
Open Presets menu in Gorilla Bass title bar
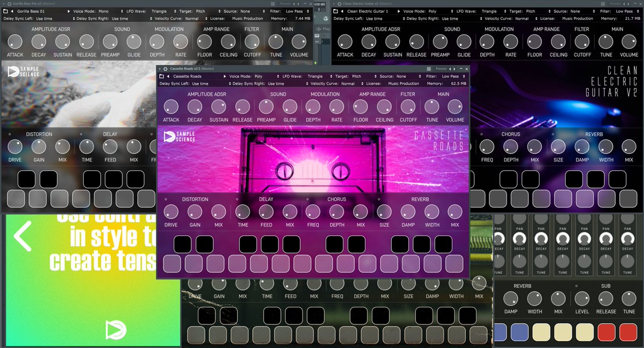286,4
